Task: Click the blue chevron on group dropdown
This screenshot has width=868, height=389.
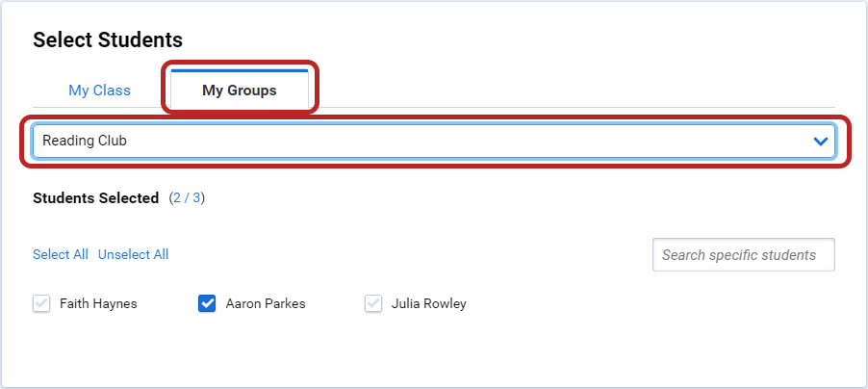Action: (x=821, y=142)
